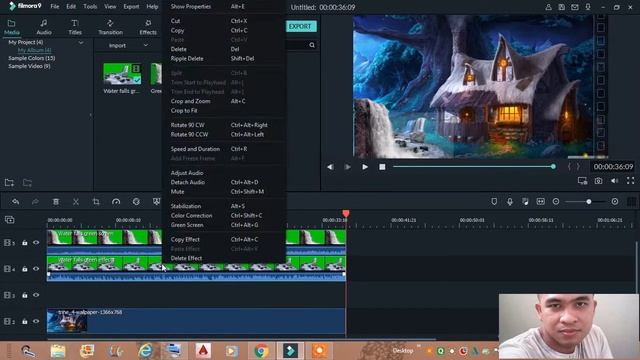Enter fullscreen preview with the corner icon
The image size is (640, 360).
tap(631, 180)
